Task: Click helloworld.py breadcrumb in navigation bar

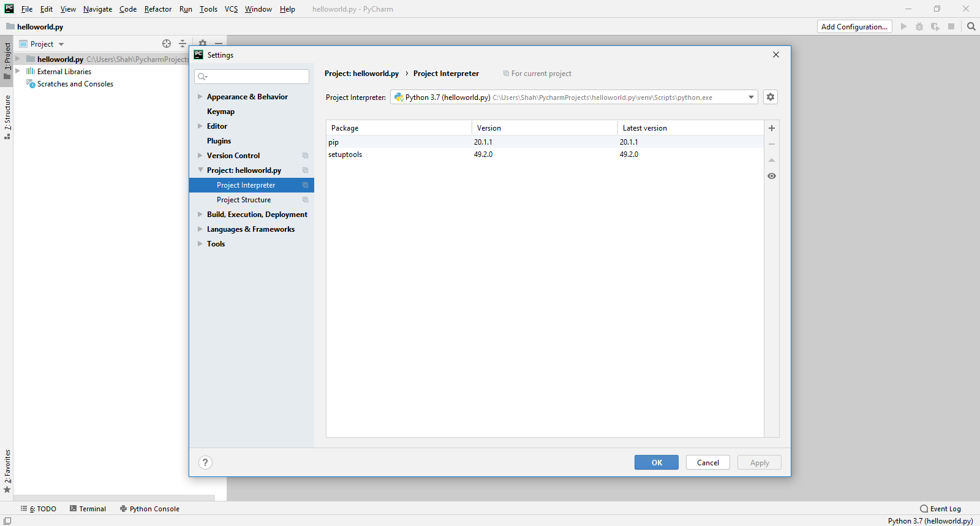Action: [35, 26]
